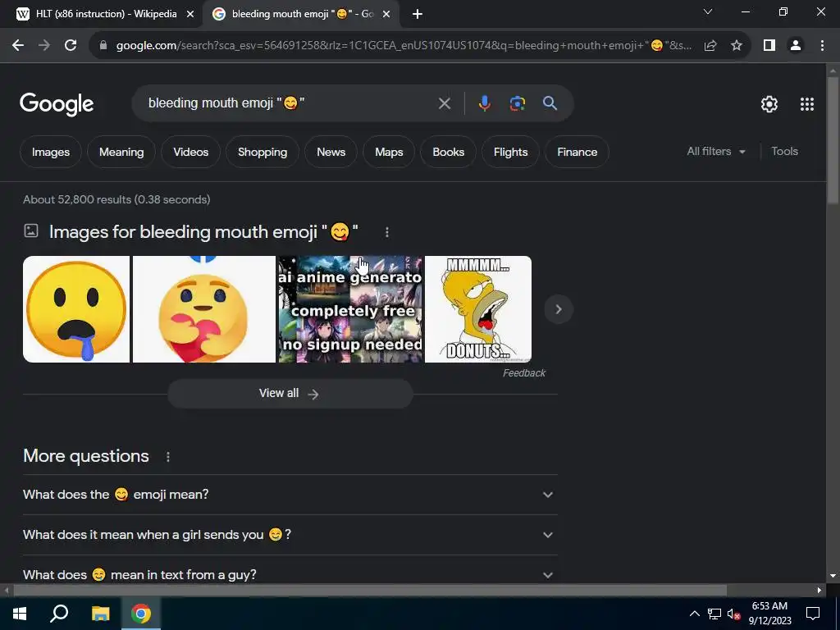Click Chrome icon in taskbar

click(x=141, y=614)
